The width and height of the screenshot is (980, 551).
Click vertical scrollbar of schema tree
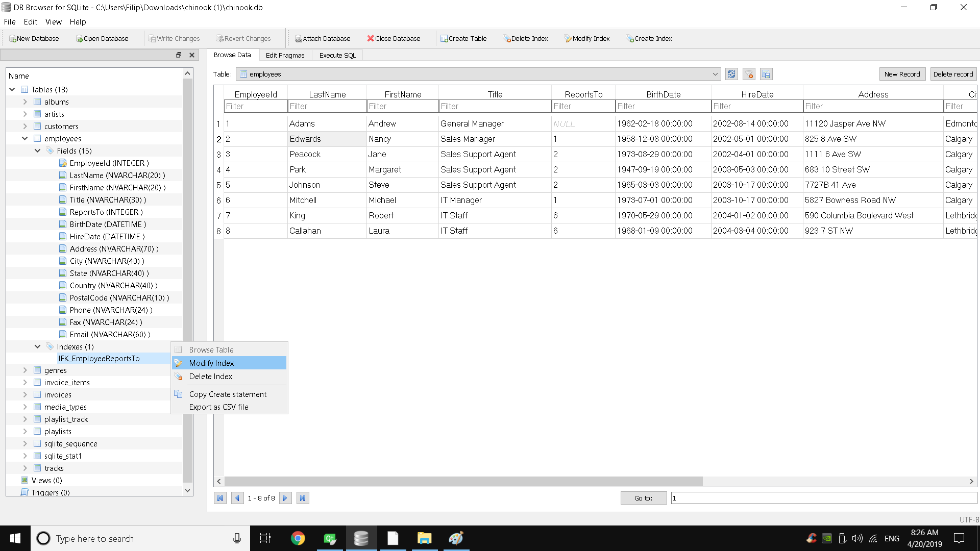point(187,281)
